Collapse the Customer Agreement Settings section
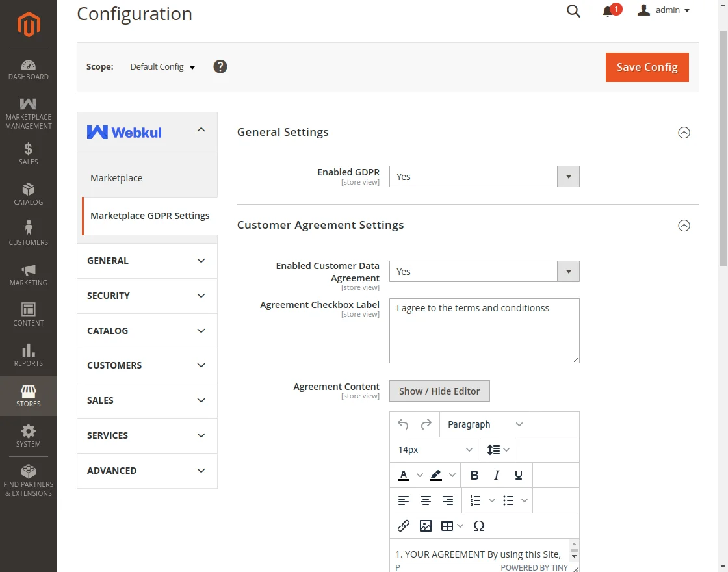This screenshot has width=728, height=572. [x=684, y=226]
